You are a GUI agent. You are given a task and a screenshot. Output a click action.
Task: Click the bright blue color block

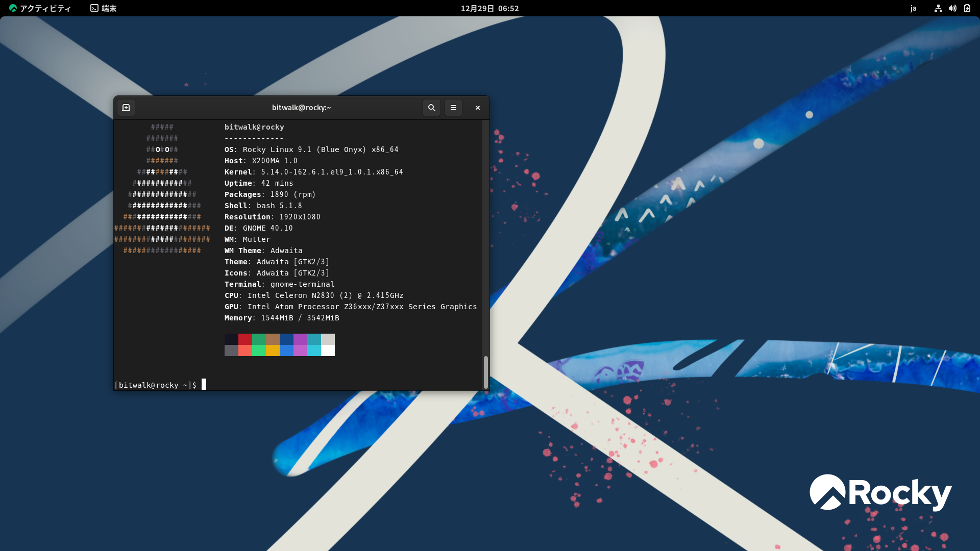click(286, 350)
